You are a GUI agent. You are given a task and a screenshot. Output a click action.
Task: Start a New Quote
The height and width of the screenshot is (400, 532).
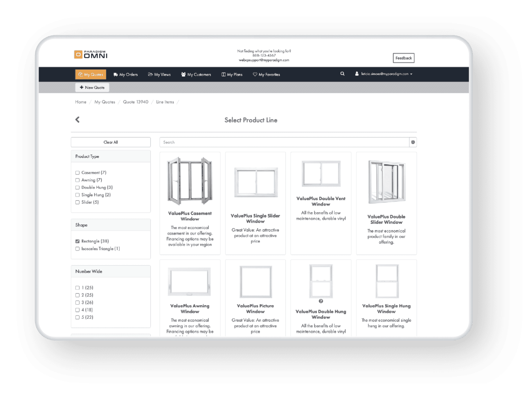92,87
